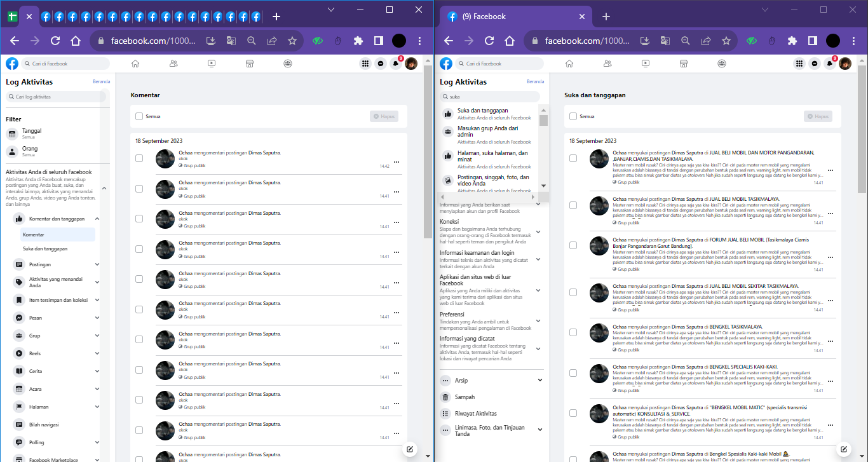
Task: Bookmark this page star in left browser
Action: (x=292, y=41)
